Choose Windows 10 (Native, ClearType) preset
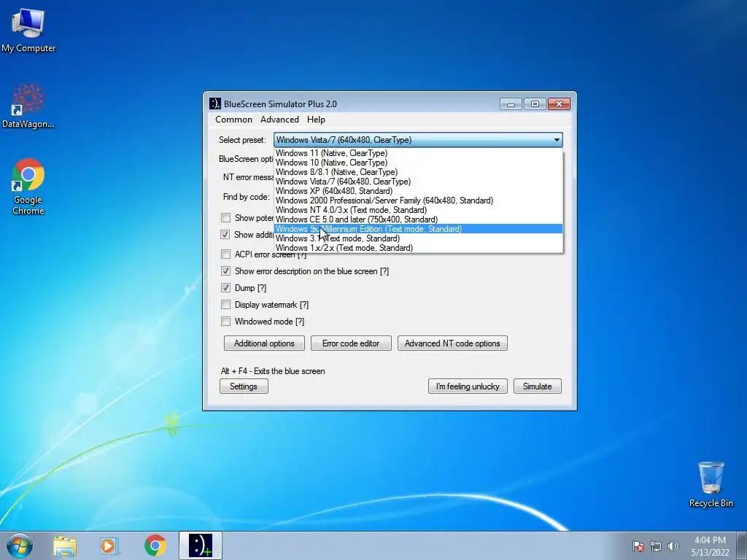 coord(418,163)
